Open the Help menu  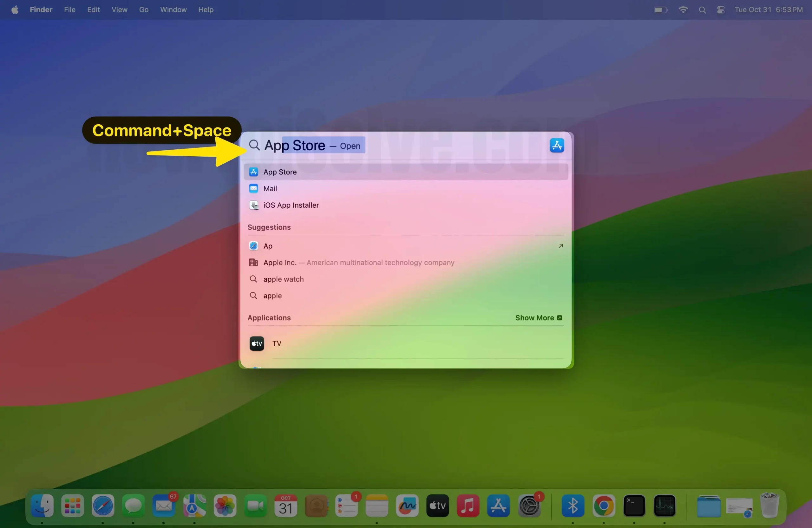pyautogui.click(x=206, y=10)
